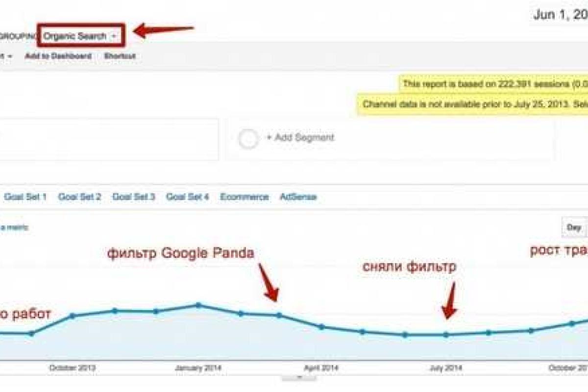588x392 pixels.
Task: Click the collapse handle below the chart
Action: [x=299, y=378]
